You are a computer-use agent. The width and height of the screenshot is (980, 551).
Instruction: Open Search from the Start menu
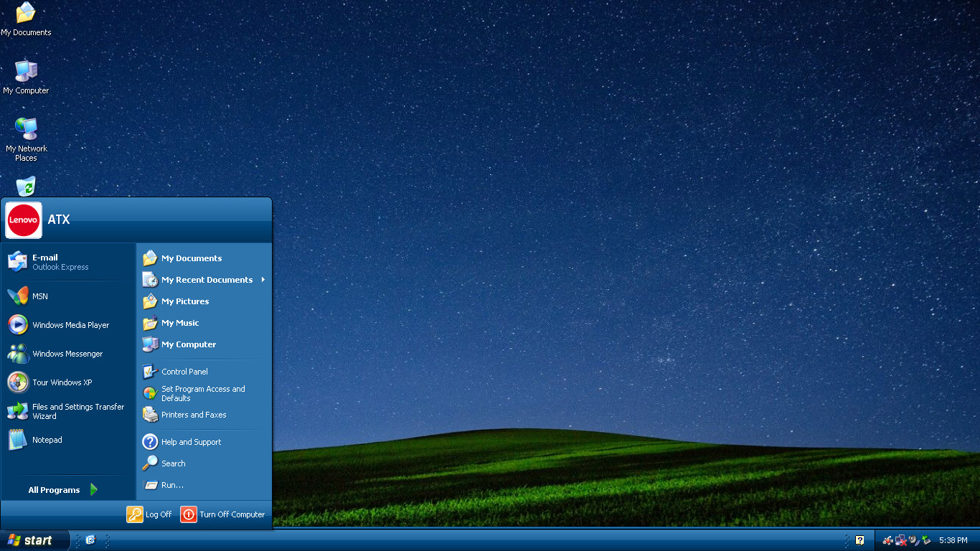204,463
